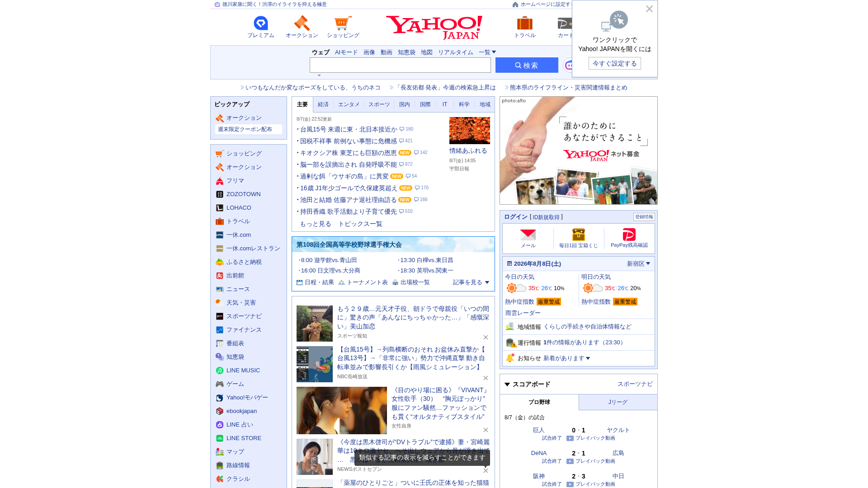Click the web search input field
The height and width of the screenshot is (488, 868).
tap(400, 65)
